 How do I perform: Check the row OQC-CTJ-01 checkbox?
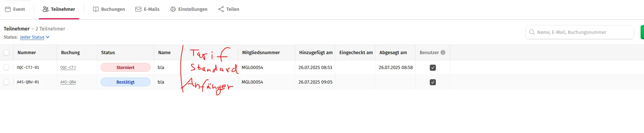pos(6,67)
